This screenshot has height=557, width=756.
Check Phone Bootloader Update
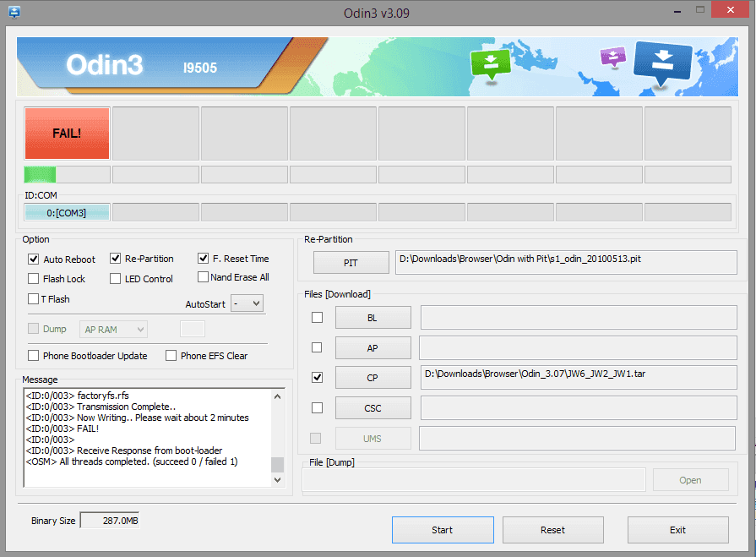[x=33, y=356]
